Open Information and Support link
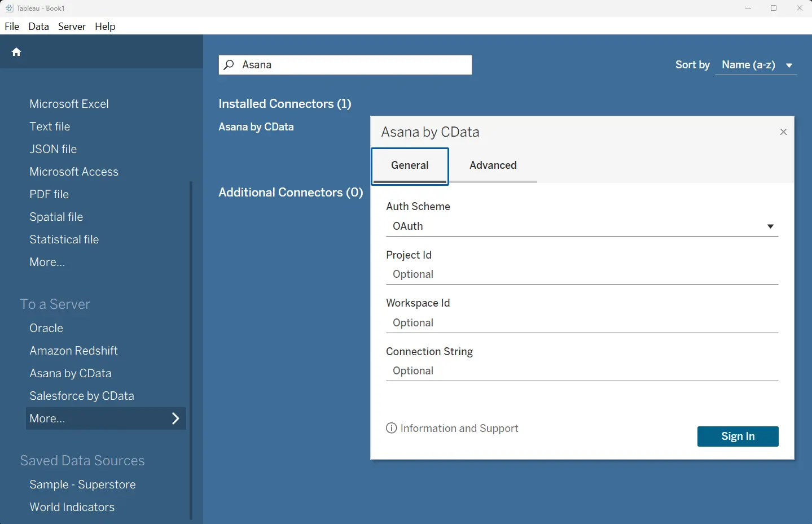The width and height of the screenshot is (812, 524). pos(459,428)
